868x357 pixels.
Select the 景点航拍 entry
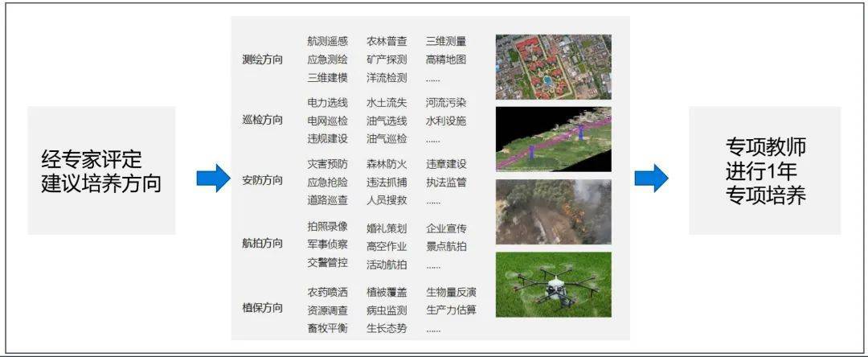click(446, 246)
